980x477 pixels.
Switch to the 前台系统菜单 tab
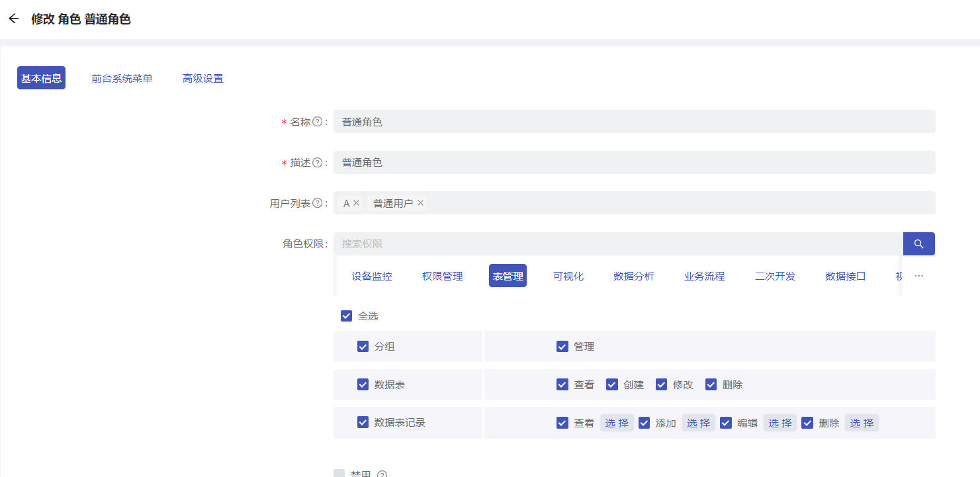click(122, 78)
